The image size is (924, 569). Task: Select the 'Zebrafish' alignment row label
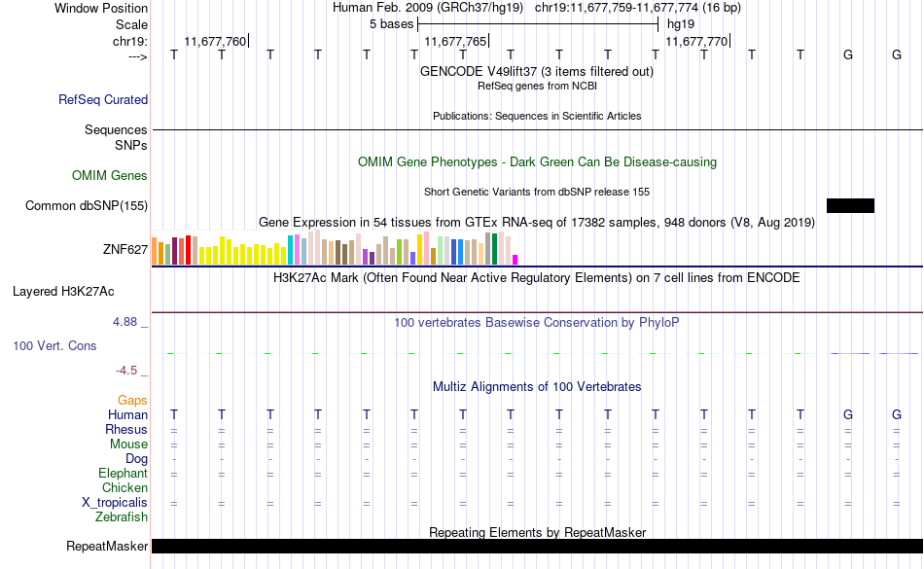pos(122,517)
